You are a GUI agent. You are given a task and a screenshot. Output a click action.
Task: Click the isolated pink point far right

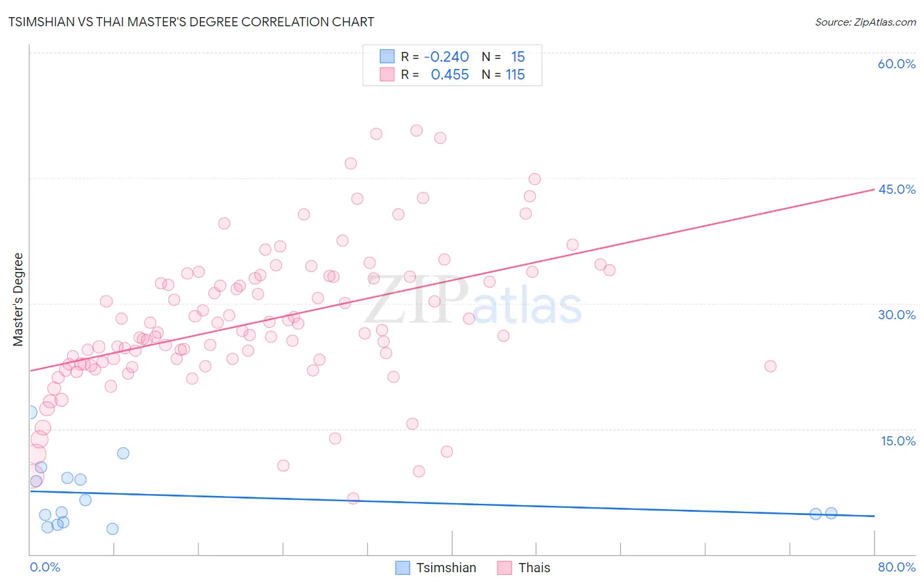pos(771,366)
